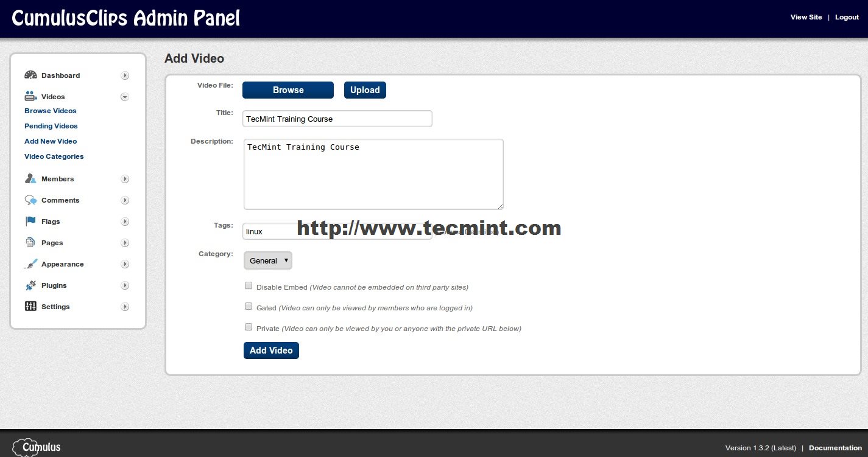Screen dimensions: 868x457
Task: Focus the Title input field
Action: [x=337, y=119]
